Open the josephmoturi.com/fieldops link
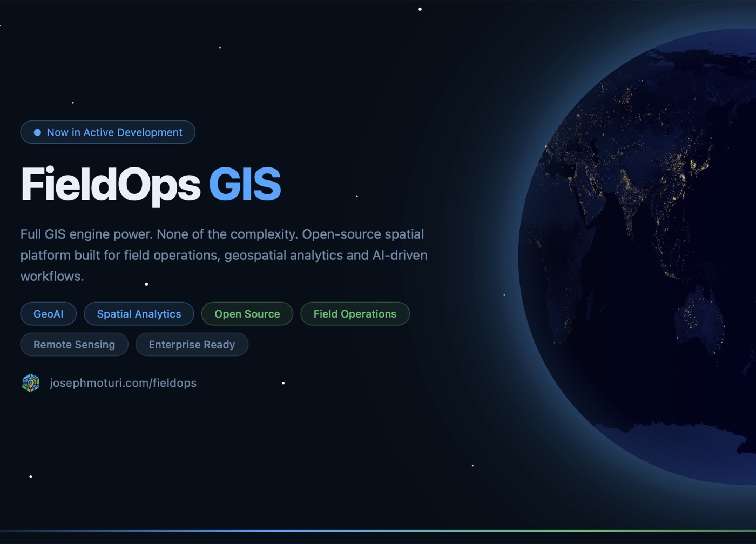 click(x=123, y=383)
